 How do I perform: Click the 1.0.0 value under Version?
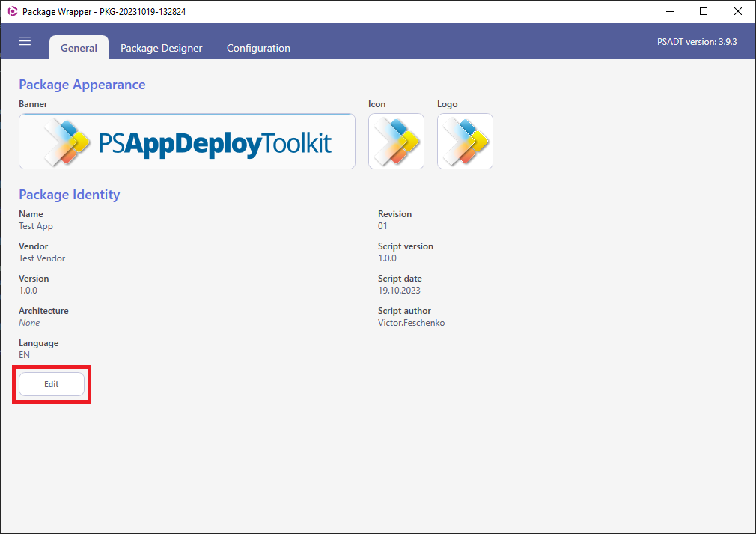(x=28, y=291)
